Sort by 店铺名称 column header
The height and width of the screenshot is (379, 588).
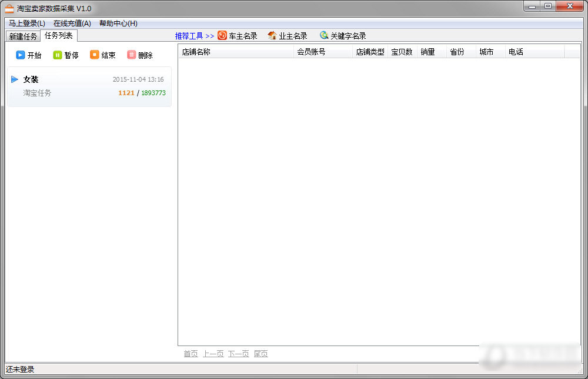coord(236,52)
